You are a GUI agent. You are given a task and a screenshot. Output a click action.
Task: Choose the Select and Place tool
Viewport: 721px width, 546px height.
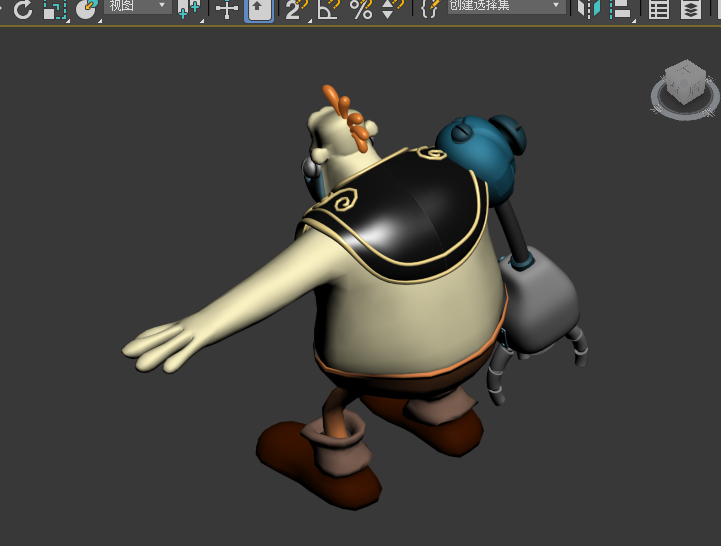point(87,10)
